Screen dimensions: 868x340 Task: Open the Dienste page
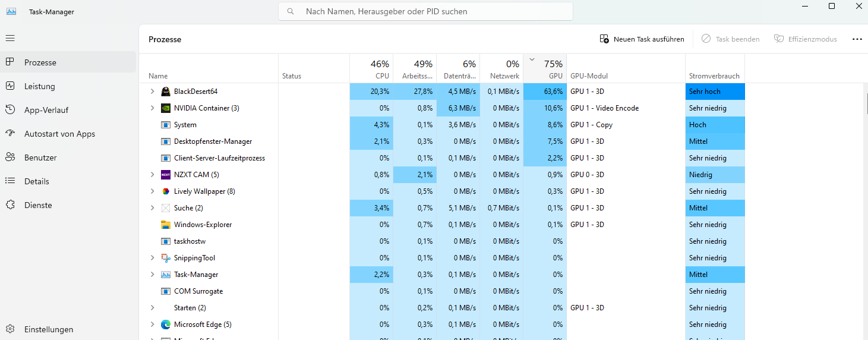tap(68, 205)
